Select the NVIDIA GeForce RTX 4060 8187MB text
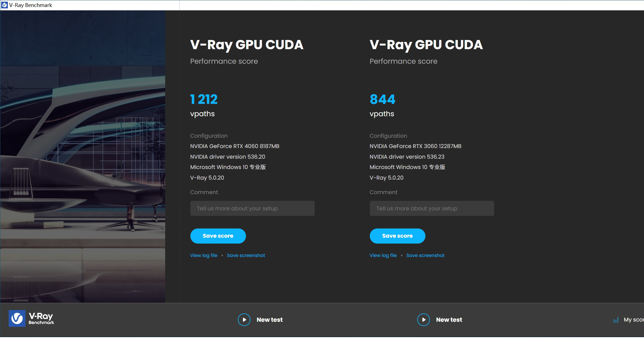 tap(235, 146)
